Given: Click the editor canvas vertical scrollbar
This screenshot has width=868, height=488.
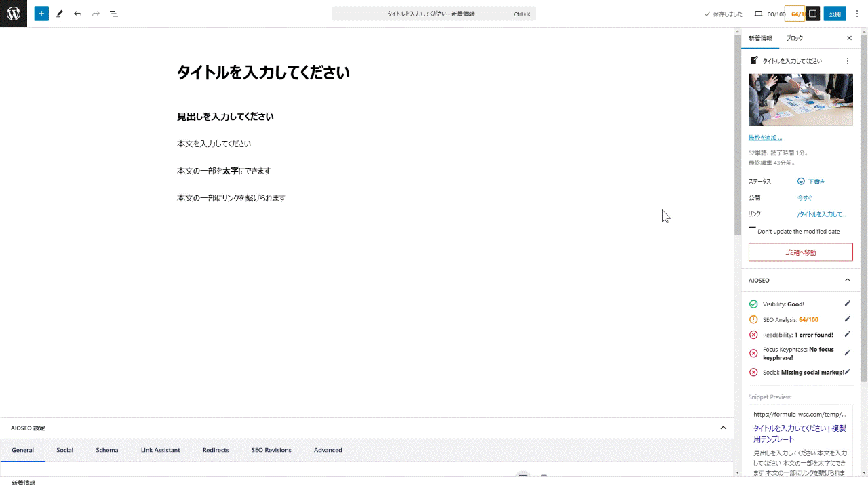Looking at the screenshot, I should [737, 134].
